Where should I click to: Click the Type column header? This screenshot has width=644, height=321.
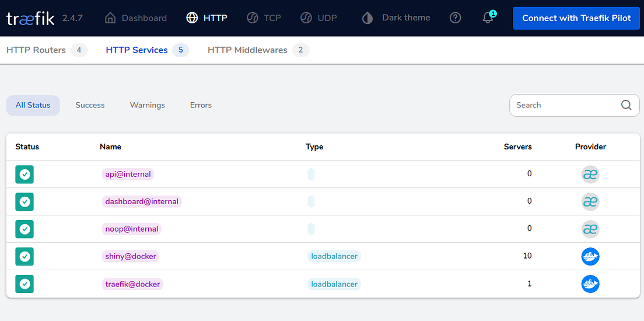point(314,146)
